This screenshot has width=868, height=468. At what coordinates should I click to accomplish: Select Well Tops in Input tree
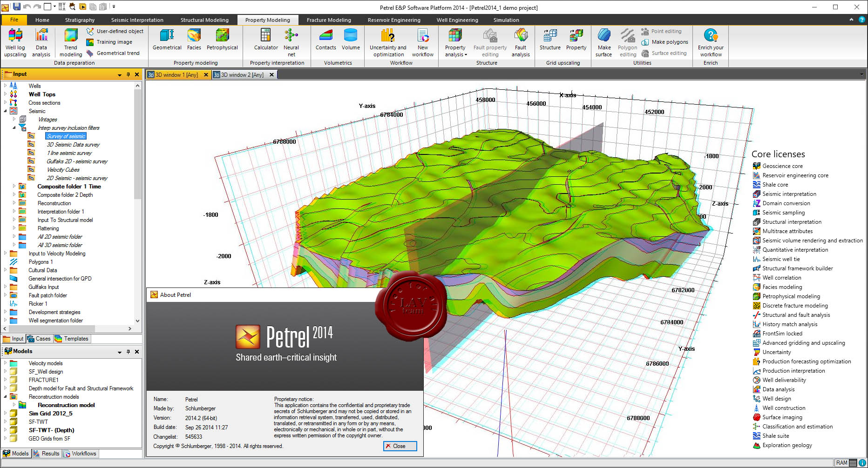(x=42, y=94)
